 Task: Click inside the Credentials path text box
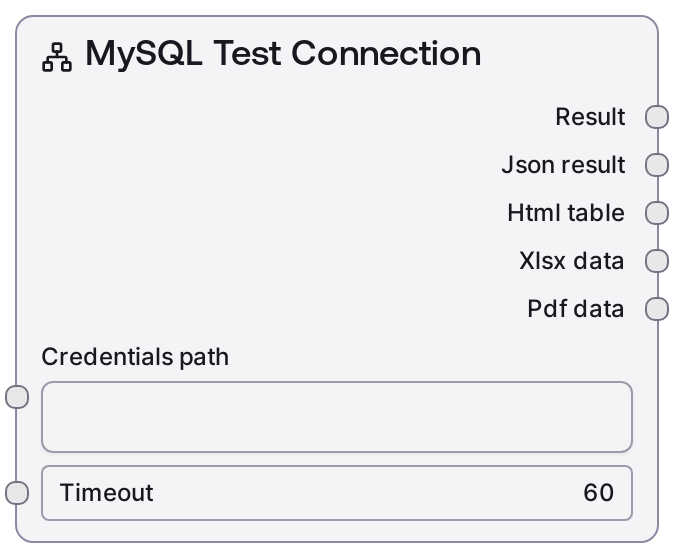click(x=336, y=417)
